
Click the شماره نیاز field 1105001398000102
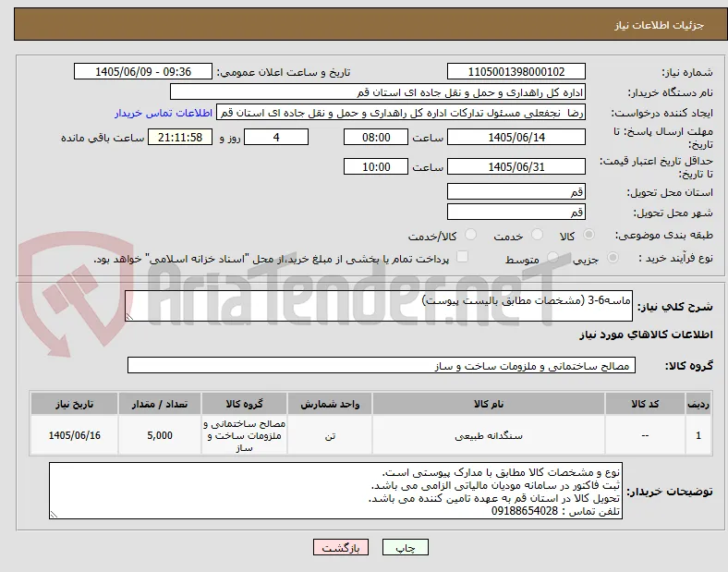click(516, 71)
